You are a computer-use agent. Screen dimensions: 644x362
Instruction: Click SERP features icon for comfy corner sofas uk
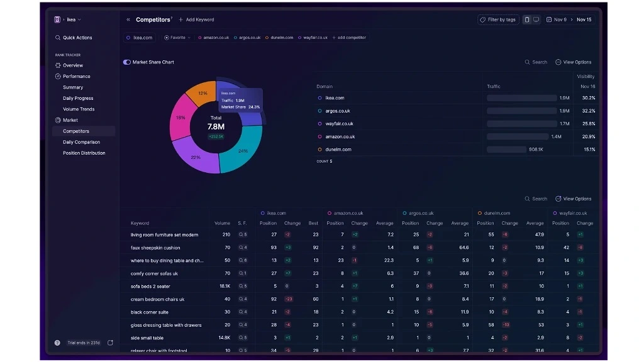click(x=243, y=273)
